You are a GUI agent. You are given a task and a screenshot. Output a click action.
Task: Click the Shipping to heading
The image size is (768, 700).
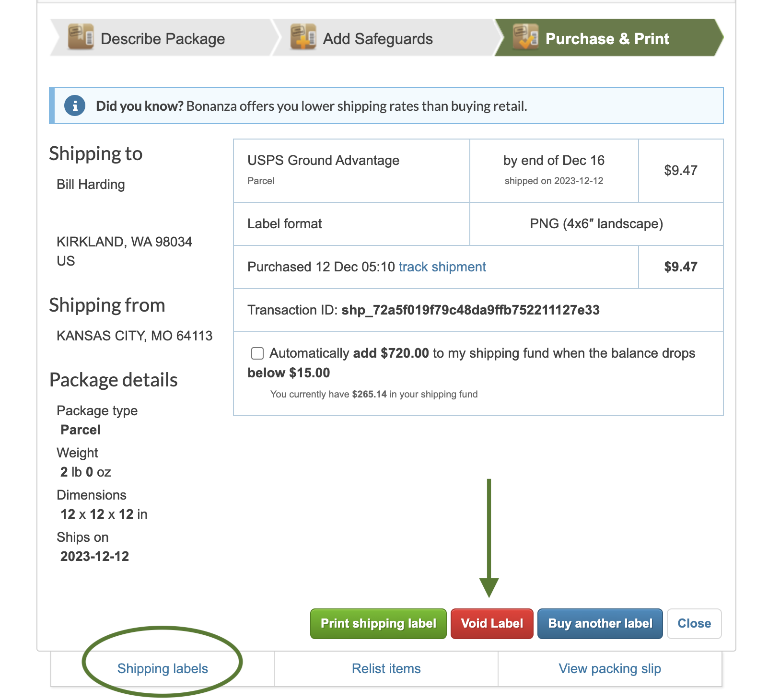tap(96, 154)
